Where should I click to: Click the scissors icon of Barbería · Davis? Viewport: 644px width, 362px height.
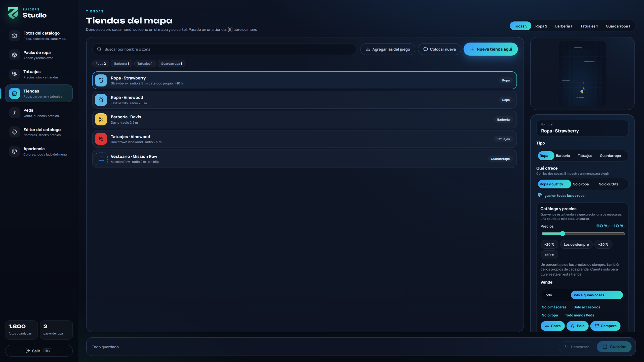(101, 119)
